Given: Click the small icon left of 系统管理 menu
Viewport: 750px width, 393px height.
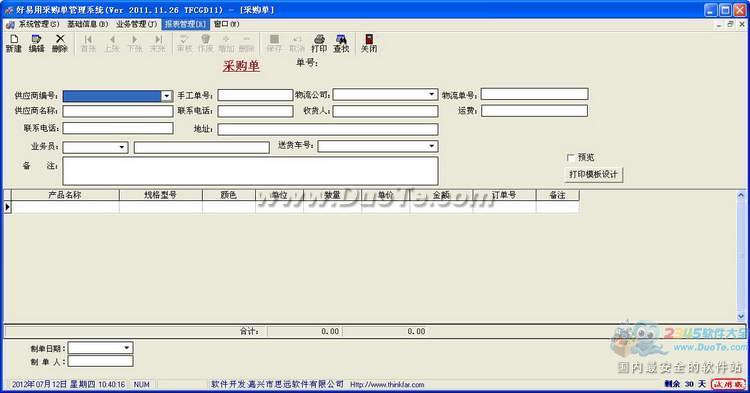Looking at the screenshot, I should click(x=10, y=24).
